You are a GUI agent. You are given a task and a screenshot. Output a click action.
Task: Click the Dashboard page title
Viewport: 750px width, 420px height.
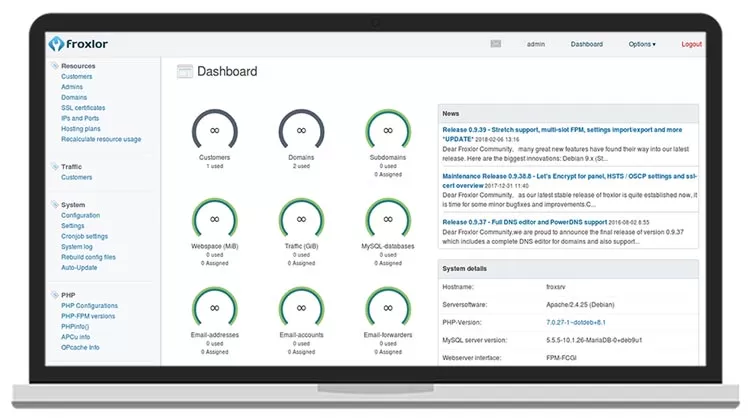click(227, 71)
